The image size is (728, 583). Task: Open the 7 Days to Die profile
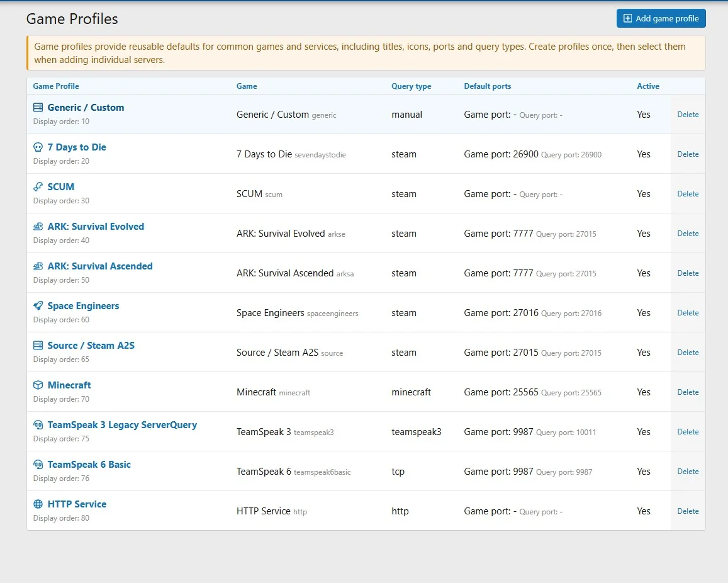click(x=77, y=147)
